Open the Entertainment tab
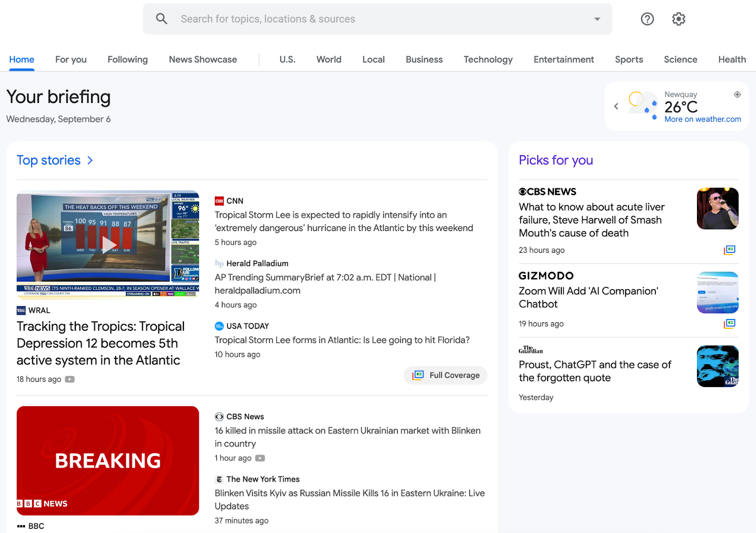 coord(564,60)
